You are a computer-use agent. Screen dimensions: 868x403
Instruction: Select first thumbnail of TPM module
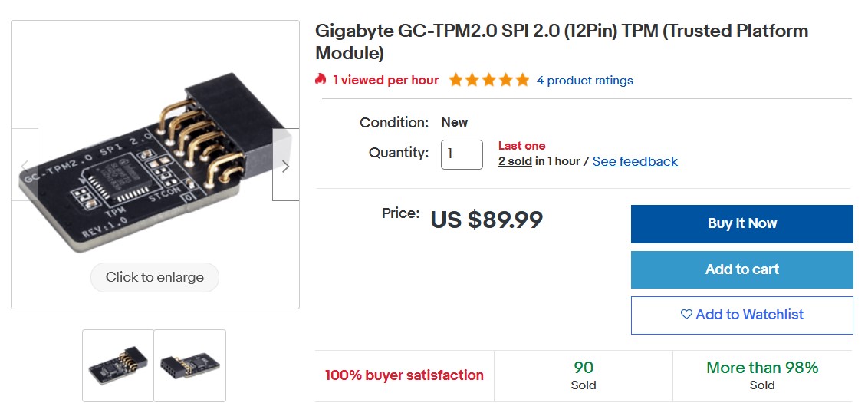(x=118, y=365)
